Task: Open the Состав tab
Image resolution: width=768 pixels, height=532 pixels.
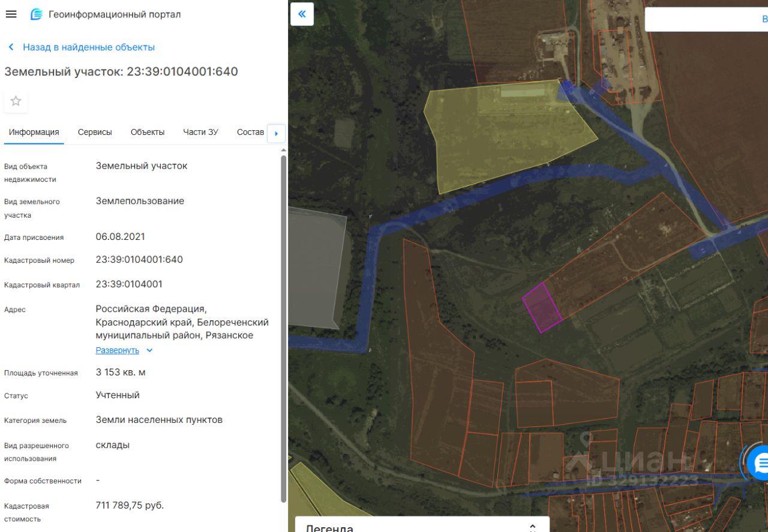Action: tap(250, 132)
